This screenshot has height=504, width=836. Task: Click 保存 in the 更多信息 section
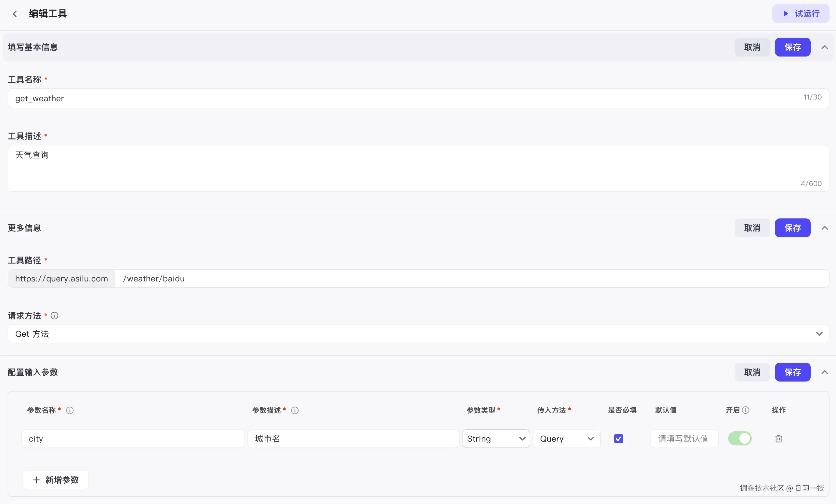pos(793,228)
